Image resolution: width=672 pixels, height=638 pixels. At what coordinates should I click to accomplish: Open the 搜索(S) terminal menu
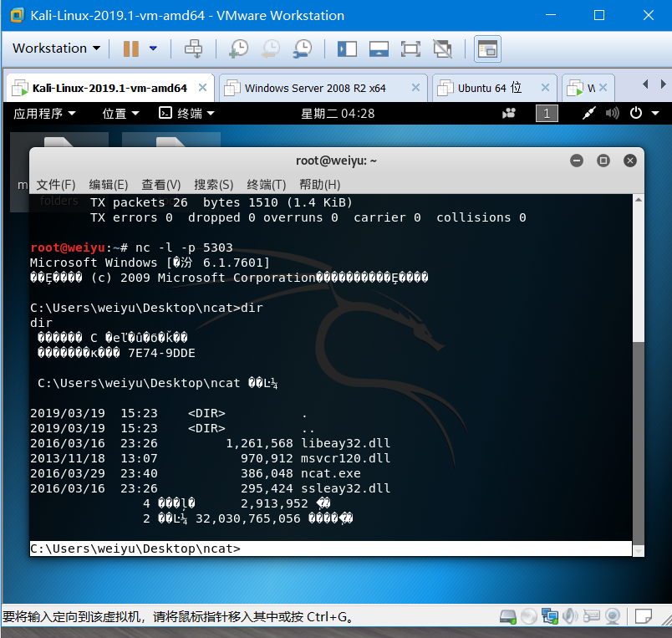pos(214,185)
